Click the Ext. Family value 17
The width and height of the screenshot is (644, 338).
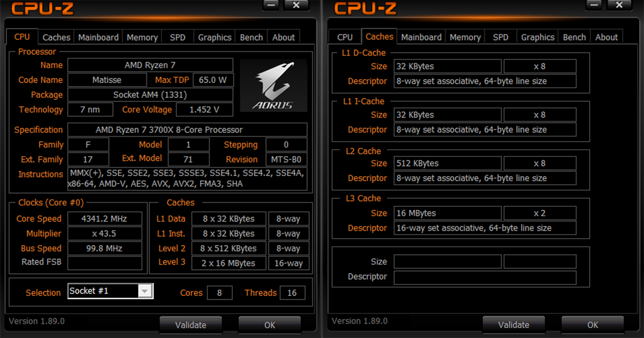point(88,159)
